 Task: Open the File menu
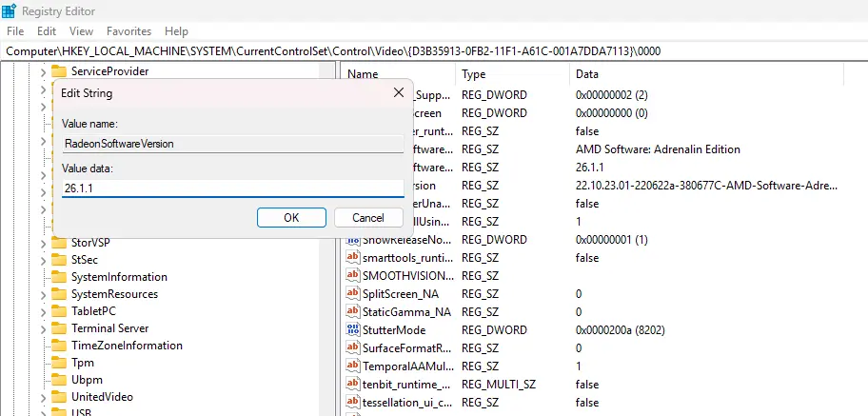point(15,31)
